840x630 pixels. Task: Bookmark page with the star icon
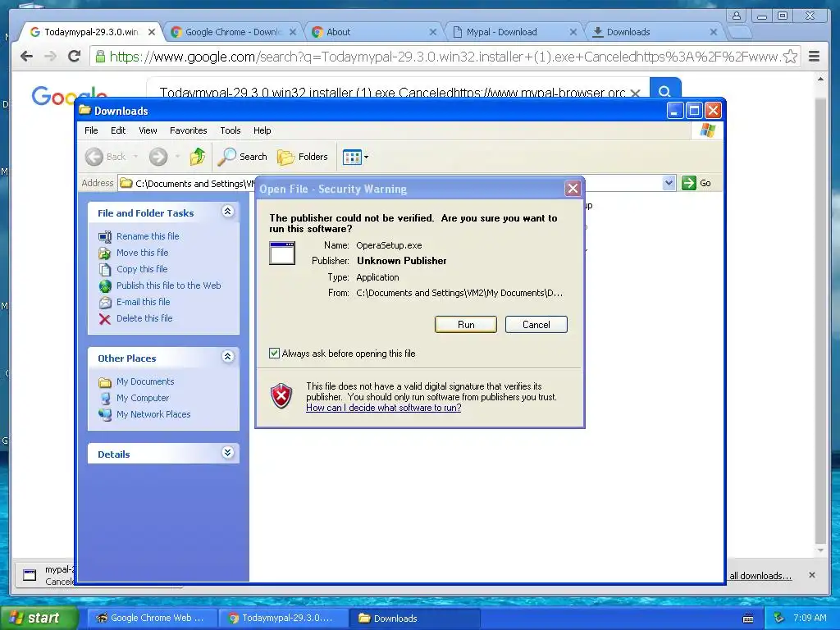point(790,57)
